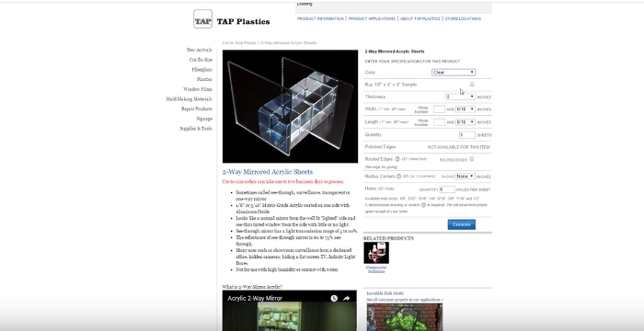The height and width of the screenshot is (331, 644).
Task: Select Repair Products in sidebar
Action: coord(197,108)
